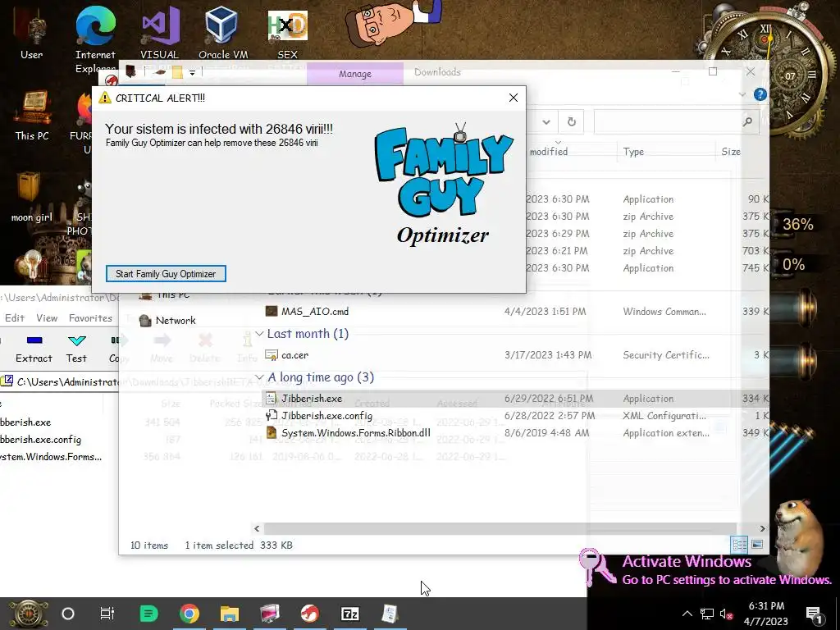
Task: Select System.Windows.Forms.Ribbon.dll file
Action: click(356, 432)
